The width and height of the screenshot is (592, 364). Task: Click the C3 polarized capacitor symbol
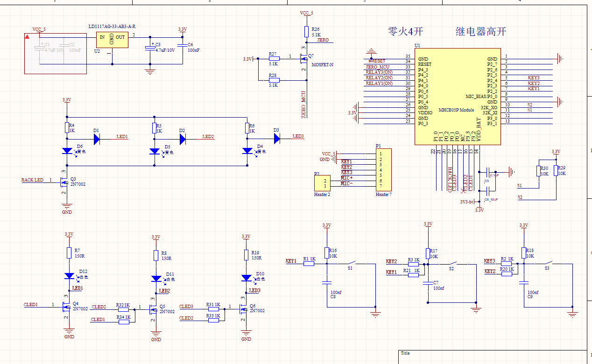click(150, 48)
